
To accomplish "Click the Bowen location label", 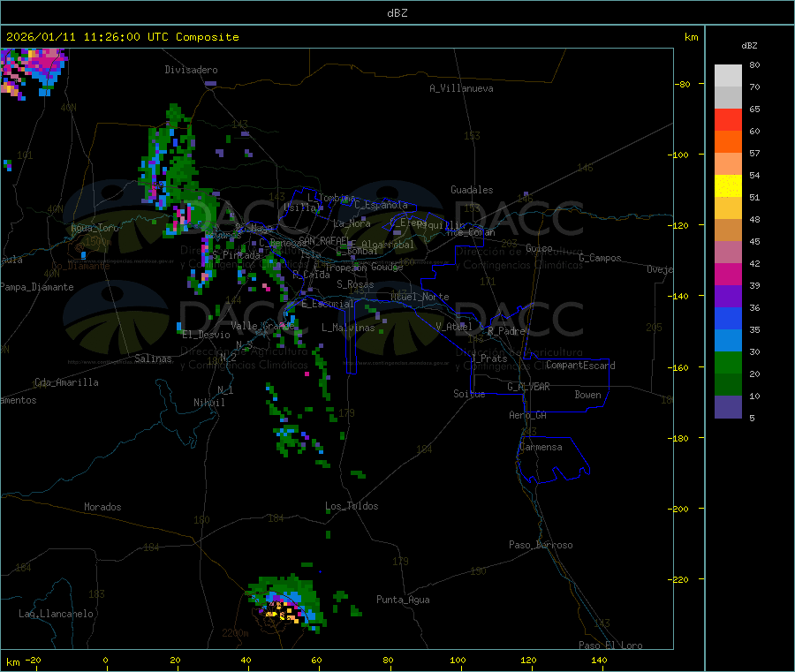I will [588, 395].
